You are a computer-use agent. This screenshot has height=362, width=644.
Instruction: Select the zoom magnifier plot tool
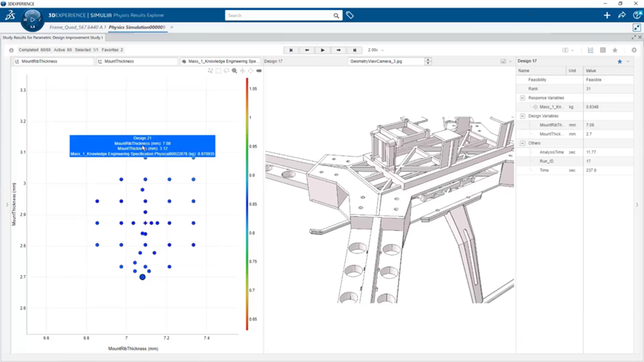[235, 71]
